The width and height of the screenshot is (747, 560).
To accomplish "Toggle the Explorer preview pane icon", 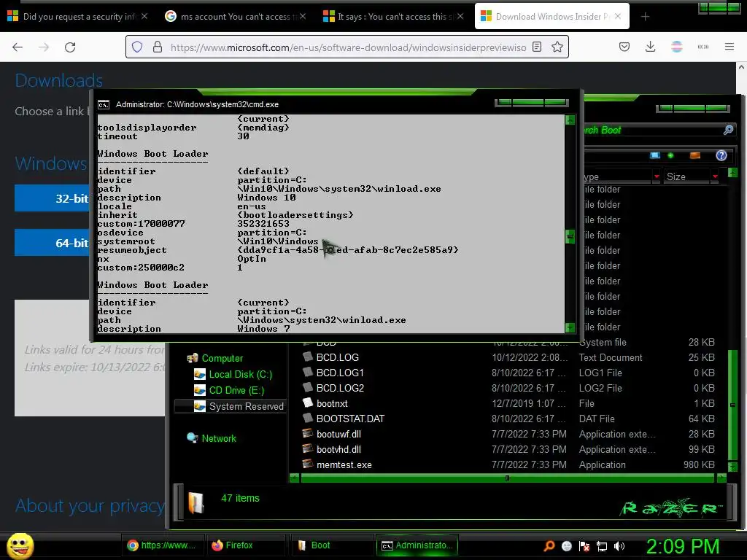I will point(695,155).
